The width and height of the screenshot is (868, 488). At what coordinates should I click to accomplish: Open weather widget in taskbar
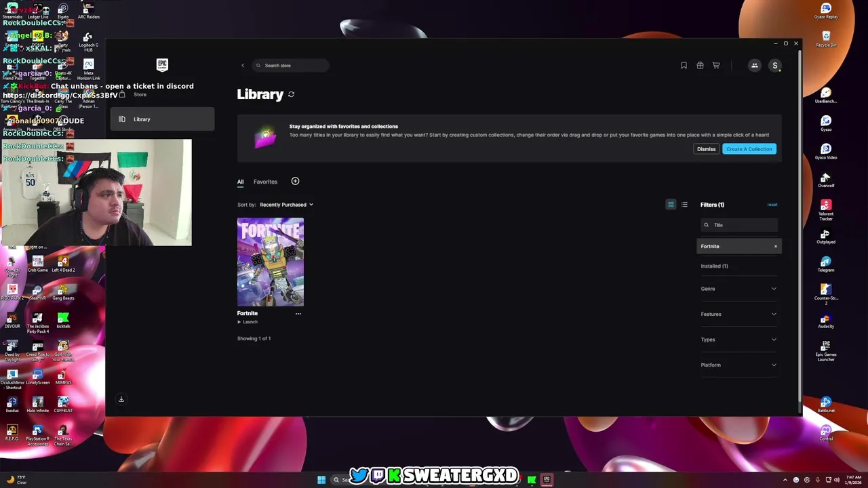pos(16,480)
